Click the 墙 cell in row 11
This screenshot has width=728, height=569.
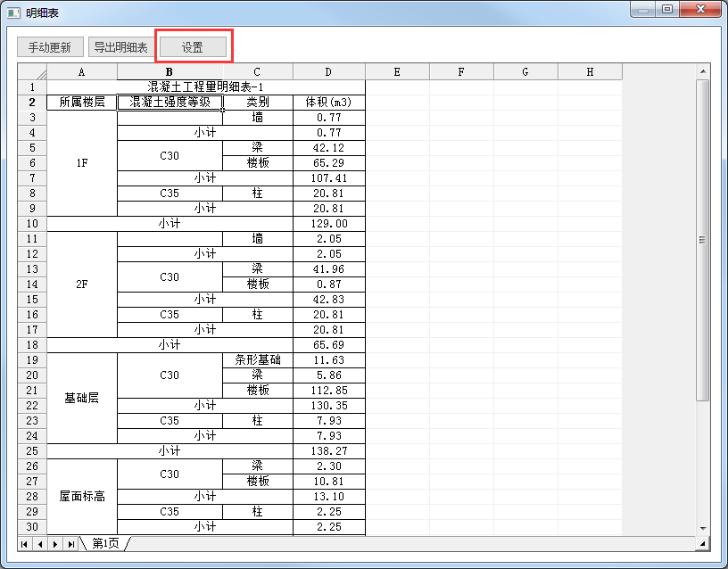tap(258, 239)
